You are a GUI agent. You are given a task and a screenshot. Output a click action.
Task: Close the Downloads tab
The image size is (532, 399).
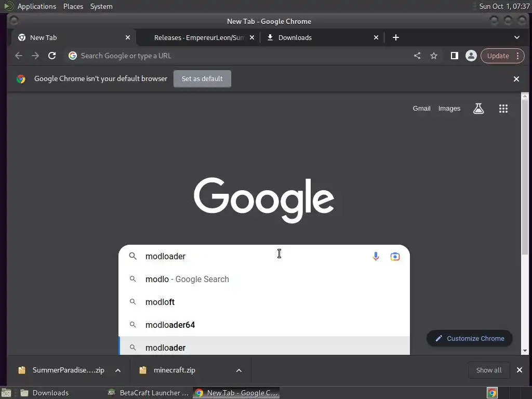[376, 37]
